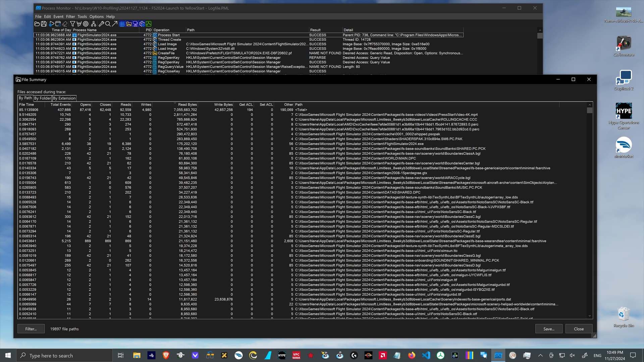
Task: Open the Edit menu
Action: [47, 16]
